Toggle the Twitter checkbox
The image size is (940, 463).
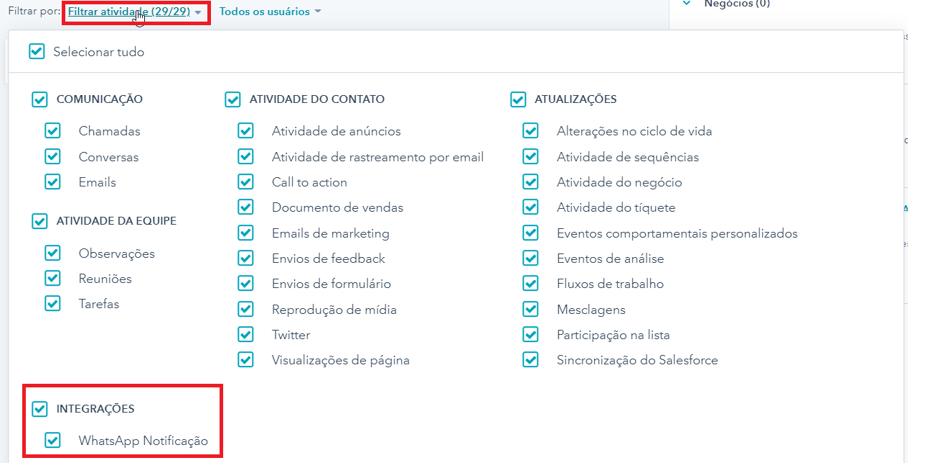[x=246, y=334]
